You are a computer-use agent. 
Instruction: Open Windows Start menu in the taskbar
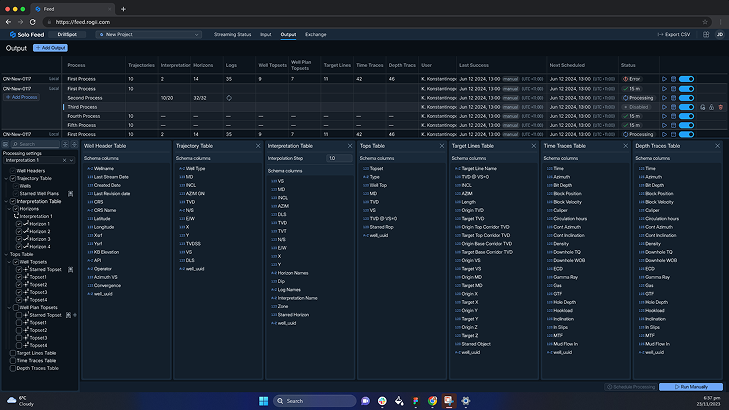(264, 400)
